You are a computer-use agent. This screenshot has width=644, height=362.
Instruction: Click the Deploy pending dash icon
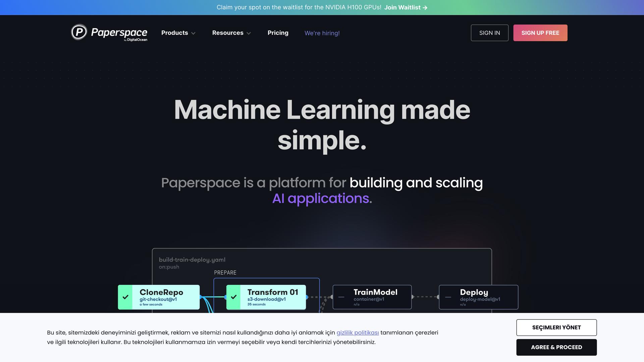(x=448, y=297)
